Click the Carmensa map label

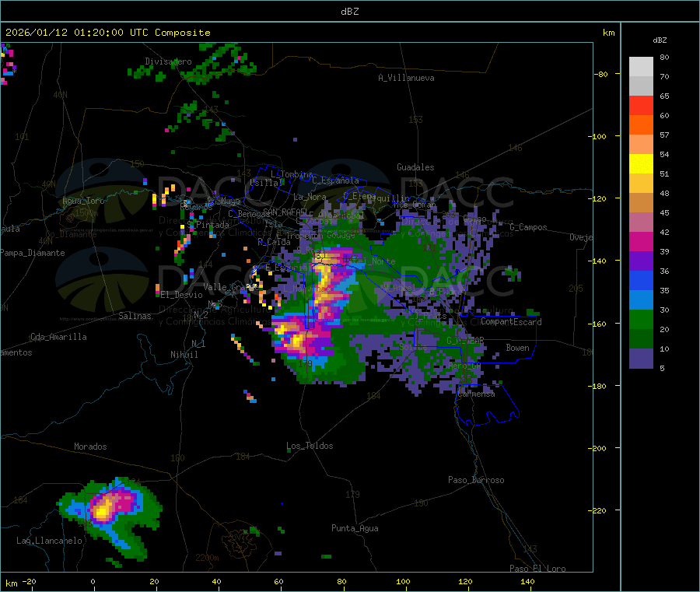pos(476,394)
